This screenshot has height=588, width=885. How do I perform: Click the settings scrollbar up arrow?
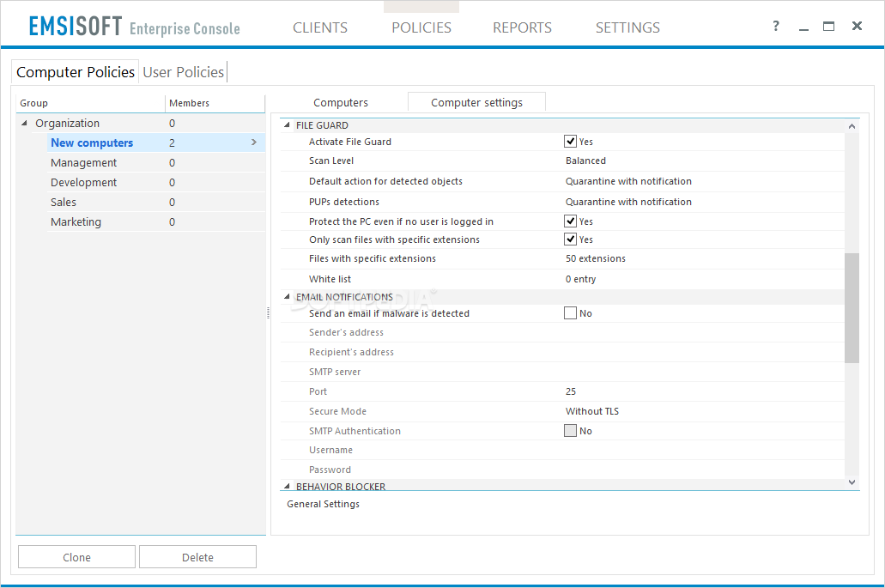[852, 126]
